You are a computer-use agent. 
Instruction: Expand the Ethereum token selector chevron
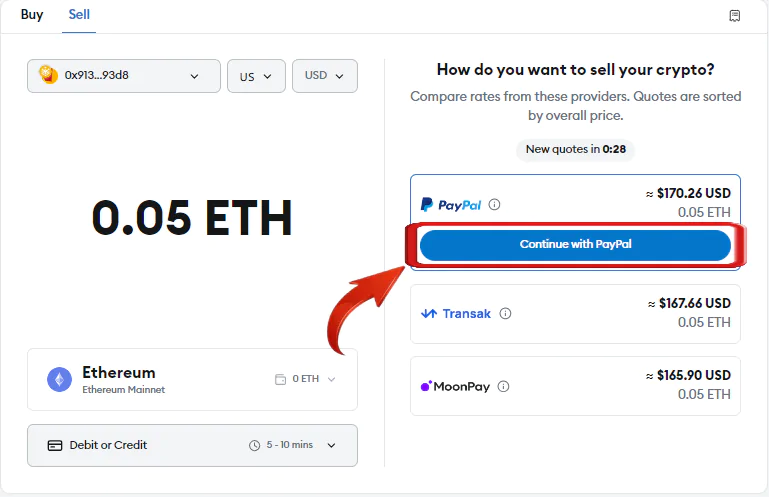[x=332, y=379]
